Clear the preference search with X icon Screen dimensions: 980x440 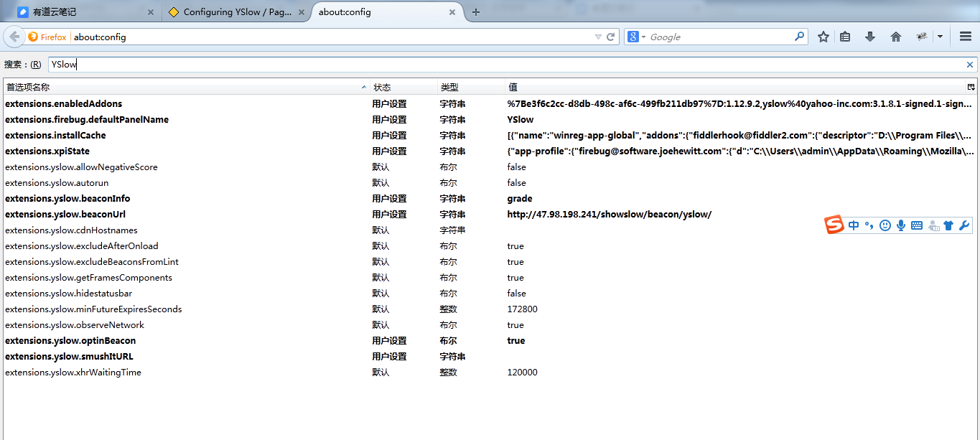click(x=970, y=65)
